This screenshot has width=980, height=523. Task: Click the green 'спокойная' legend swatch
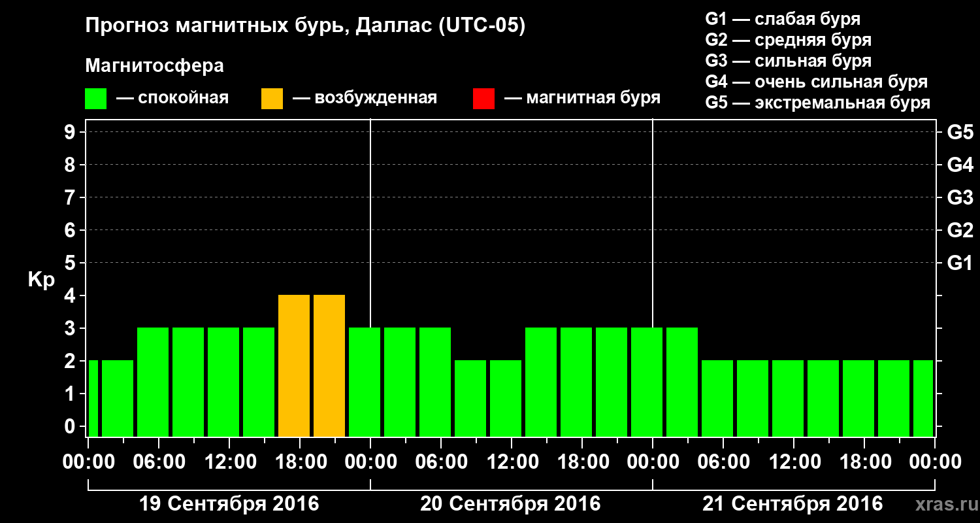click(96, 99)
